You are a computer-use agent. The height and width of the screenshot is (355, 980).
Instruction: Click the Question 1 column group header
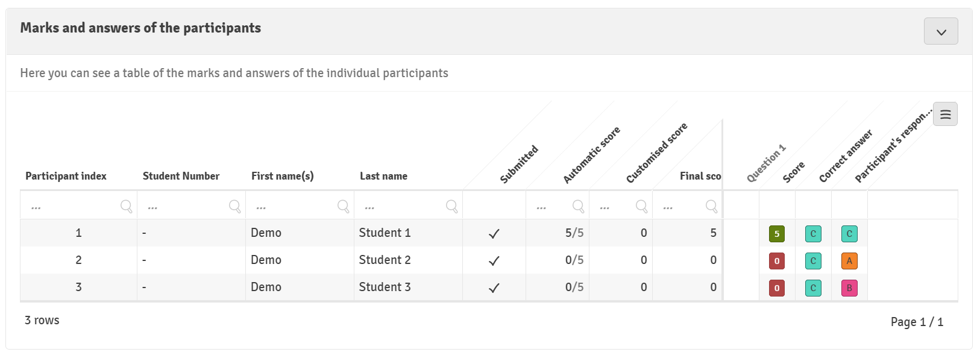click(x=766, y=163)
